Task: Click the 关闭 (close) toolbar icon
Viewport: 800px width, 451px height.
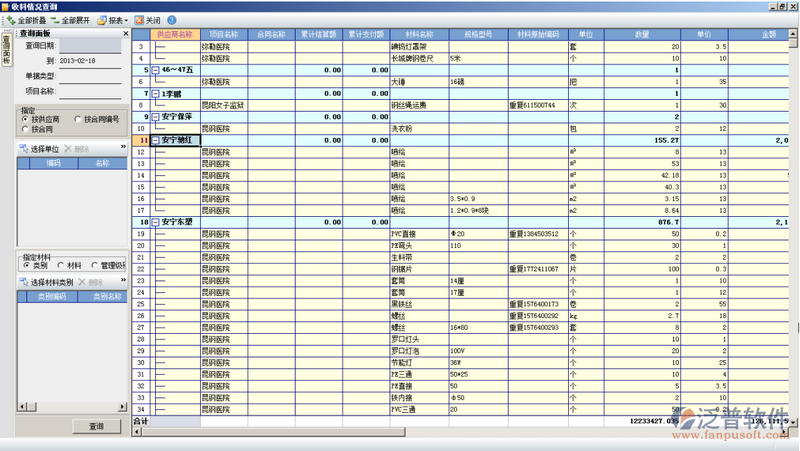Action: point(139,20)
